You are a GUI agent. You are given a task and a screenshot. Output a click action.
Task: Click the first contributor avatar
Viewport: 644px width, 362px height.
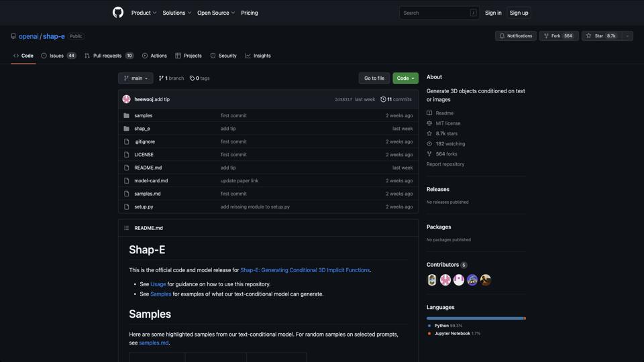tap(432, 280)
